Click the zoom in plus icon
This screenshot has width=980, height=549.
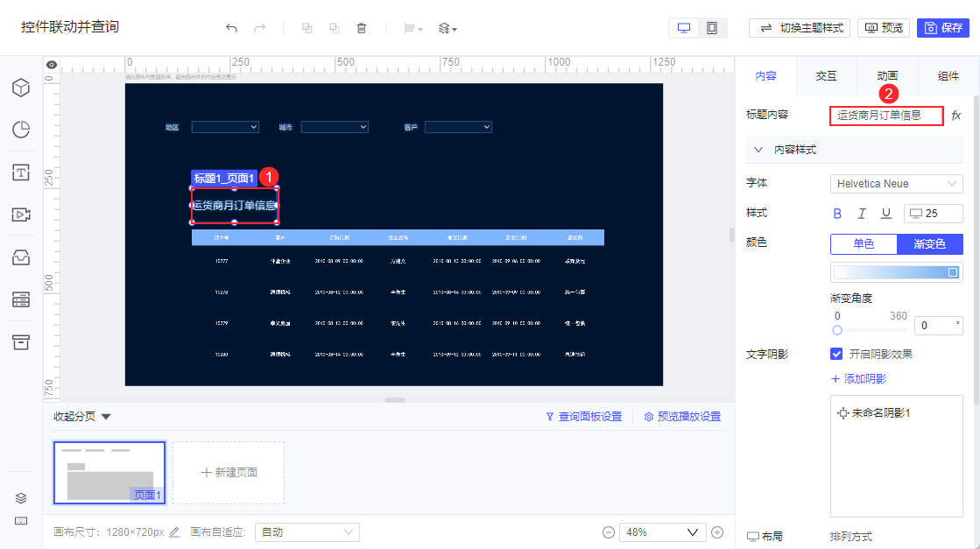[x=717, y=532]
